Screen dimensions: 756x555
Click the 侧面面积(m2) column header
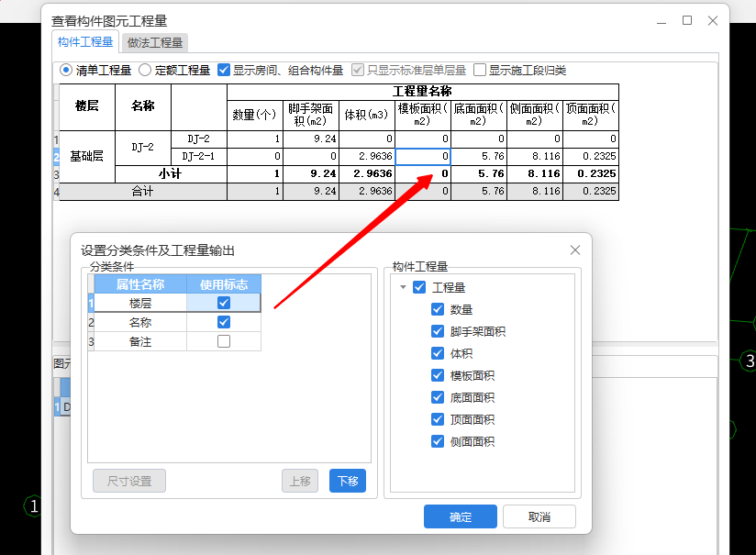pos(535,115)
